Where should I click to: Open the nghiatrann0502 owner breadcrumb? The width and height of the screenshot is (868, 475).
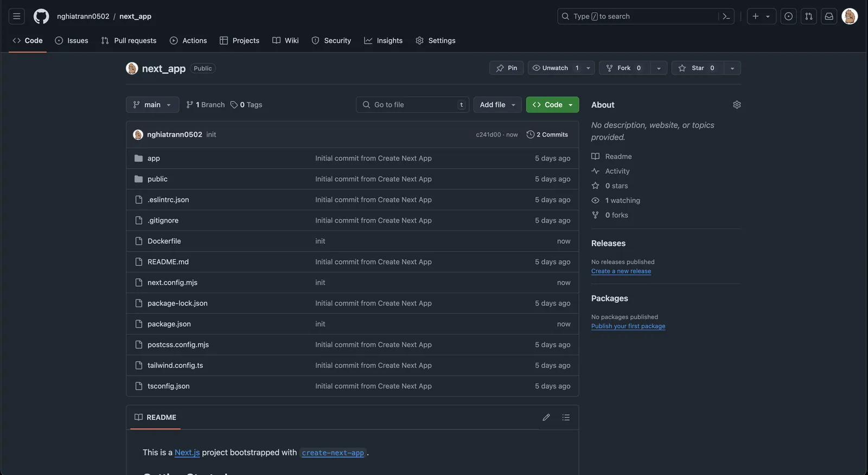point(83,16)
